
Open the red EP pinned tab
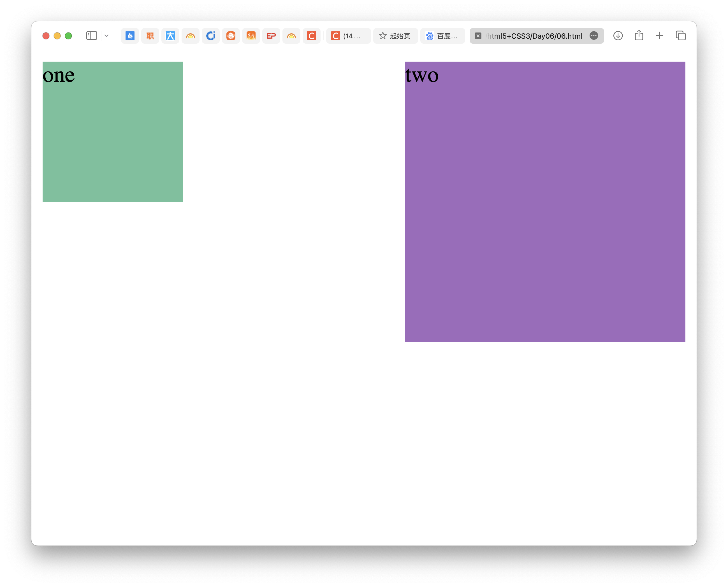point(271,36)
